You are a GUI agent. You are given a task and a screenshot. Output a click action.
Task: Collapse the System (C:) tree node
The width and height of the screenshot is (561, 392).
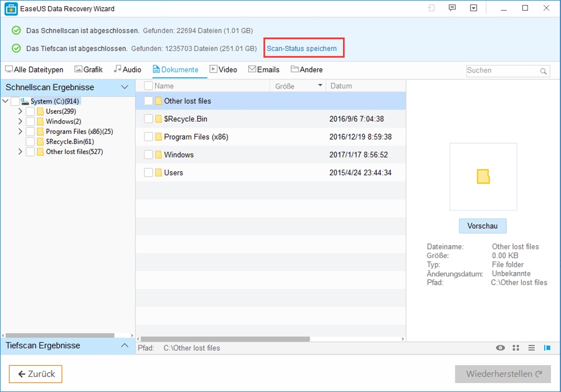coord(6,101)
